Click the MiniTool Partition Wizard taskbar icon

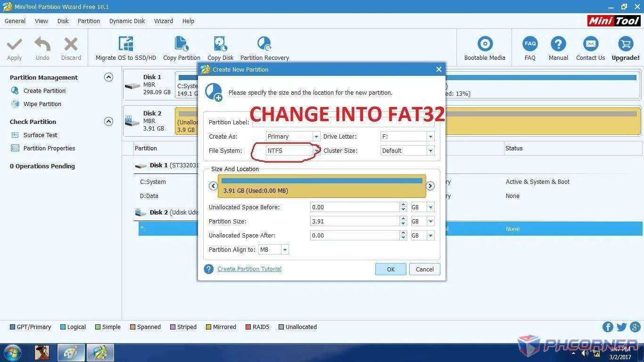(x=100, y=353)
